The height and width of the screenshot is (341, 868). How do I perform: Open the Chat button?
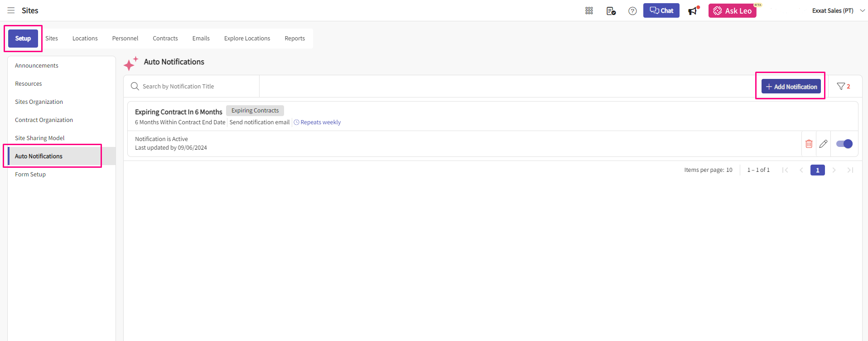[x=661, y=10]
